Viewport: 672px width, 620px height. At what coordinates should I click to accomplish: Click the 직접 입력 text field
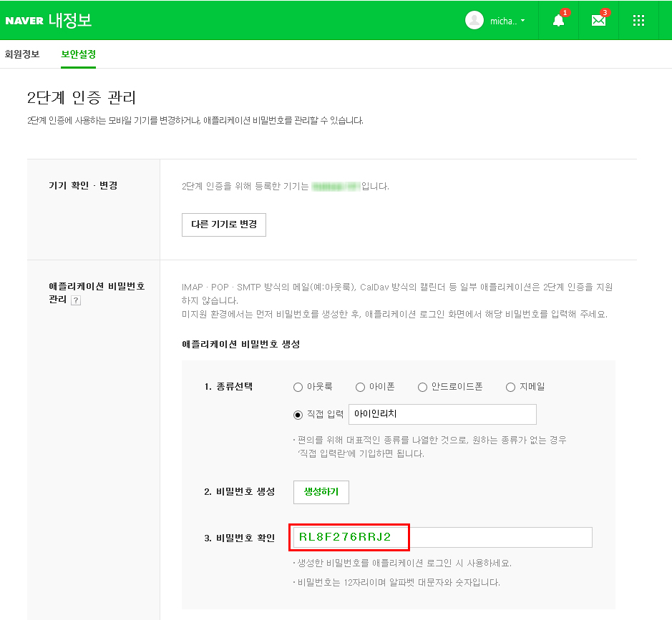(x=442, y=415)
